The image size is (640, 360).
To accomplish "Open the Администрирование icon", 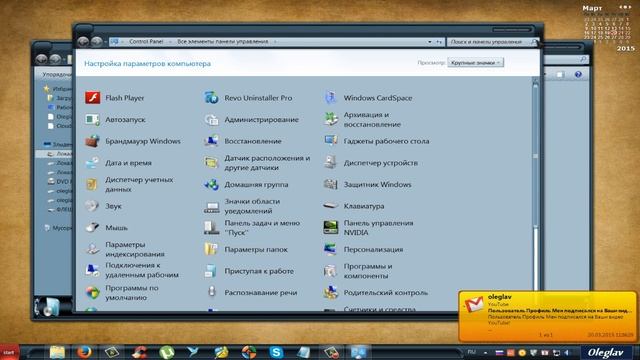I will coord(211,120).
